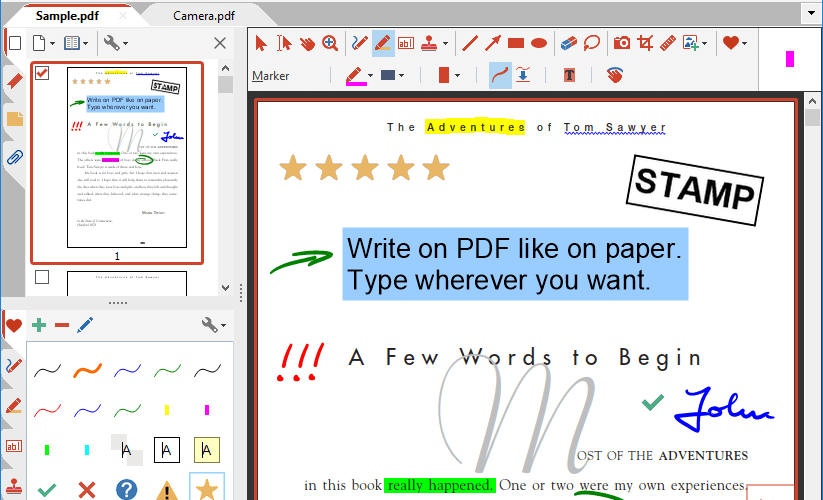Select the Hand pan tool
Screen dimensions: 823x500
pyautogui.click(x=307, y=43)
